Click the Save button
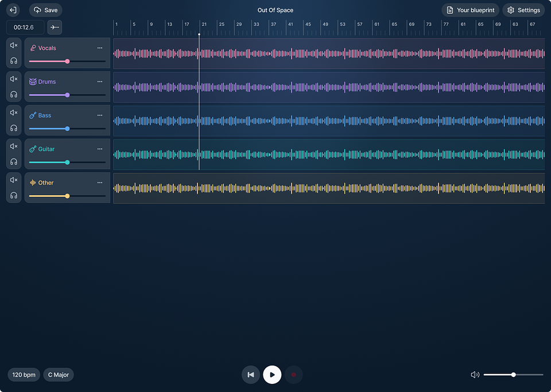This screenshot has width=551, height=392. pos(46,10)
